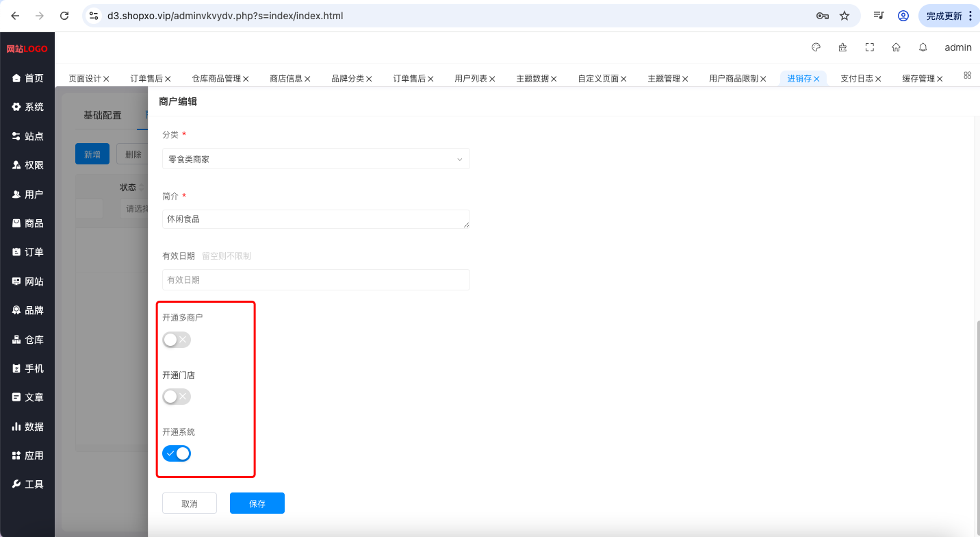The width and height of the screenshot is (980, 537).
Task: Switch to the 页面设计 tab
Action: [x=85, y=79]
